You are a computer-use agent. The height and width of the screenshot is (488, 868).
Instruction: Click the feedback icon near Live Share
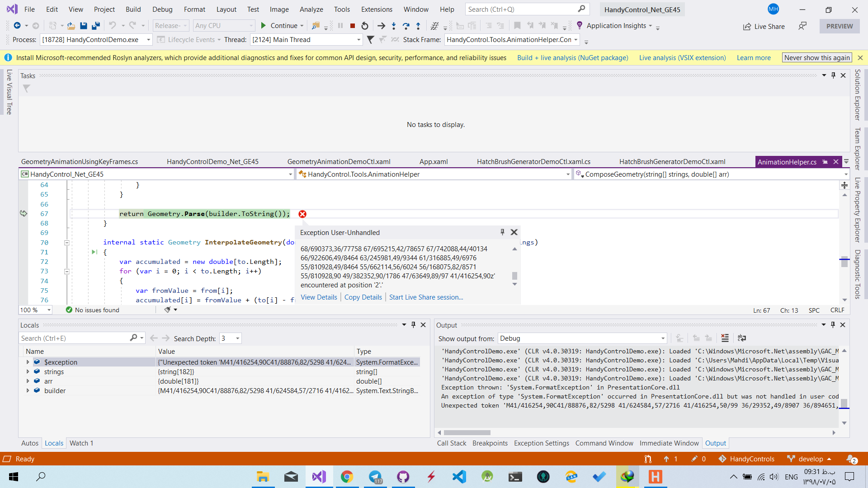802,26
